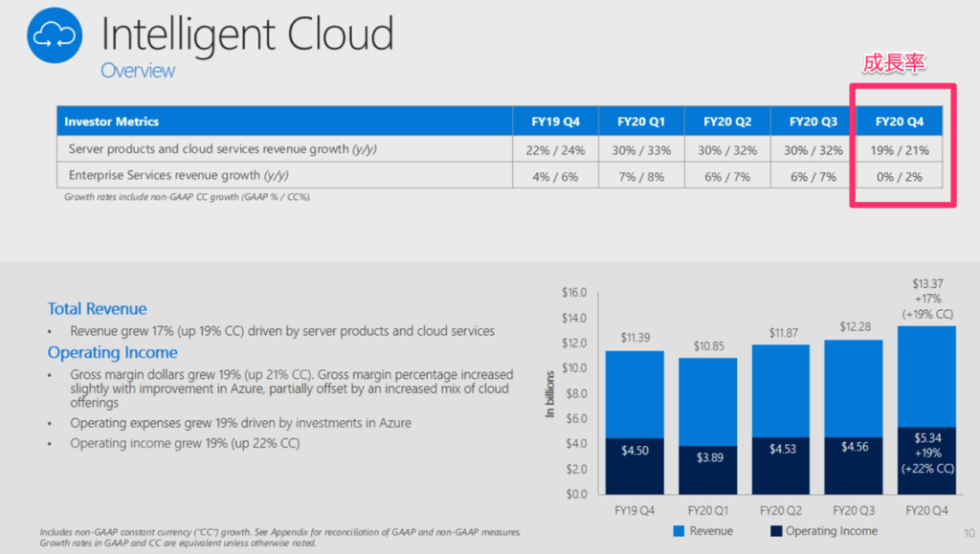Screen dimensions: 980x554
Task: Click the "$6.0" y-axis tick label
Action: pos(577,418)
